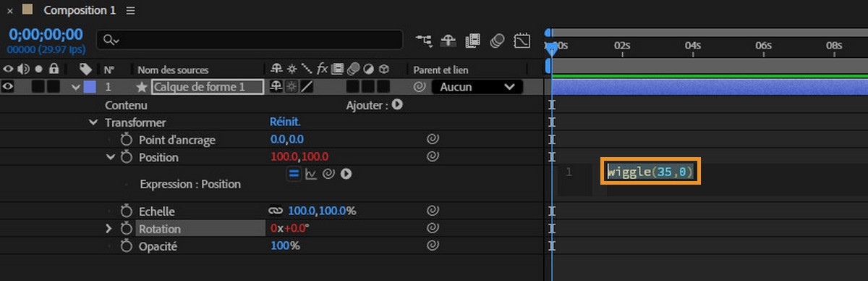Click the 04s mark on time ruler
Image resolution: width=868 pixels, height=281 pixels.
(x=693, y=45)
